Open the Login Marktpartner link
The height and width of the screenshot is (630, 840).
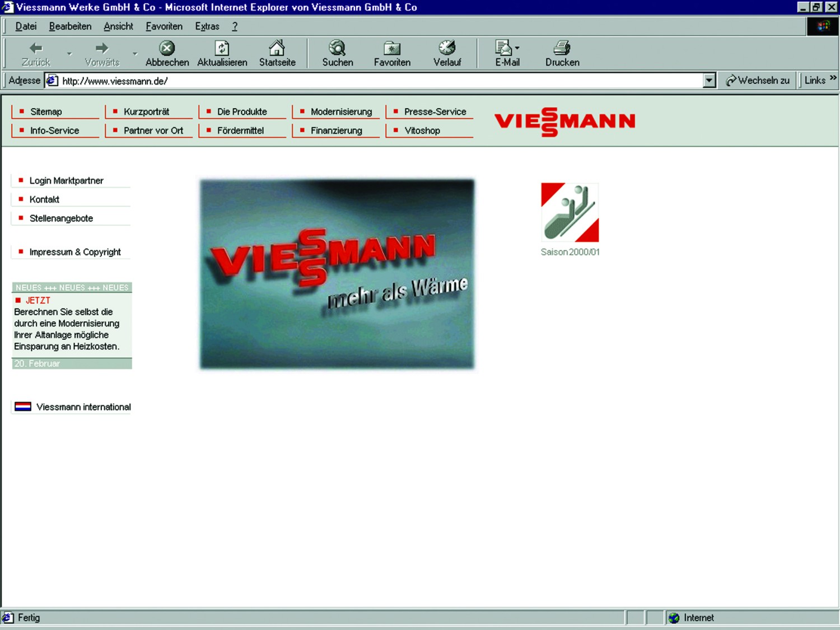click(x=66, y=180)
